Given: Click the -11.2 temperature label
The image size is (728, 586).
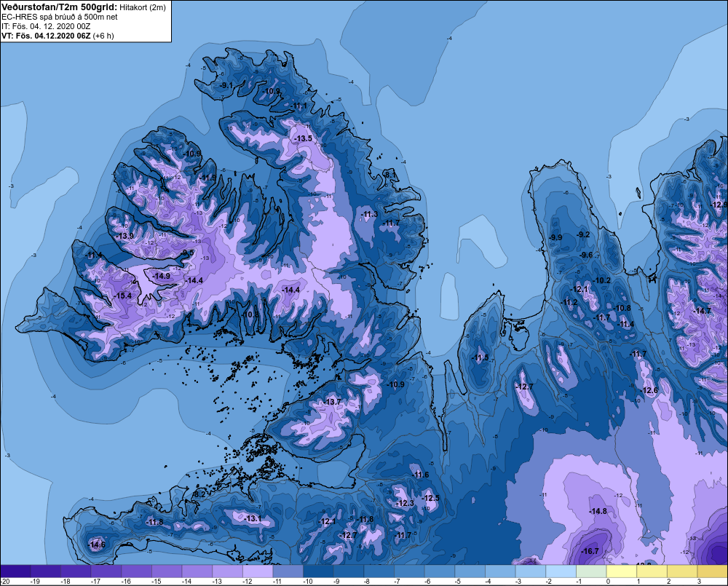Looking at the screenshot, I should click(570, 302).
